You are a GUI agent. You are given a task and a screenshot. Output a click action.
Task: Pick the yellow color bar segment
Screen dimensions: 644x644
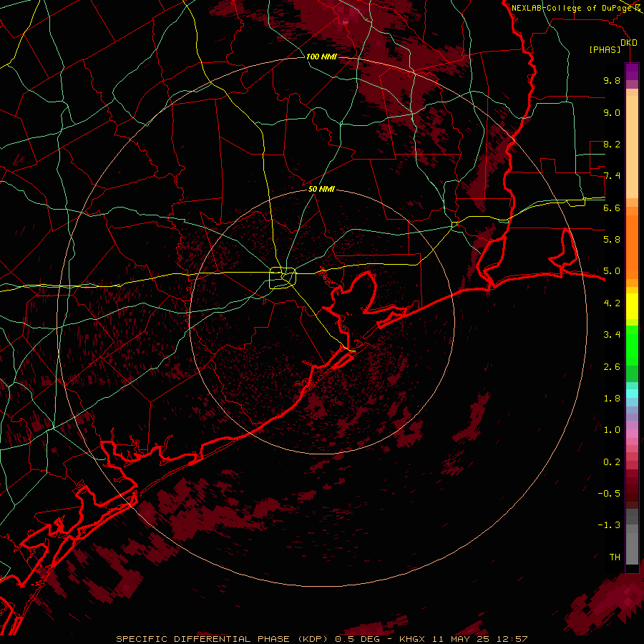pos(632,306)
